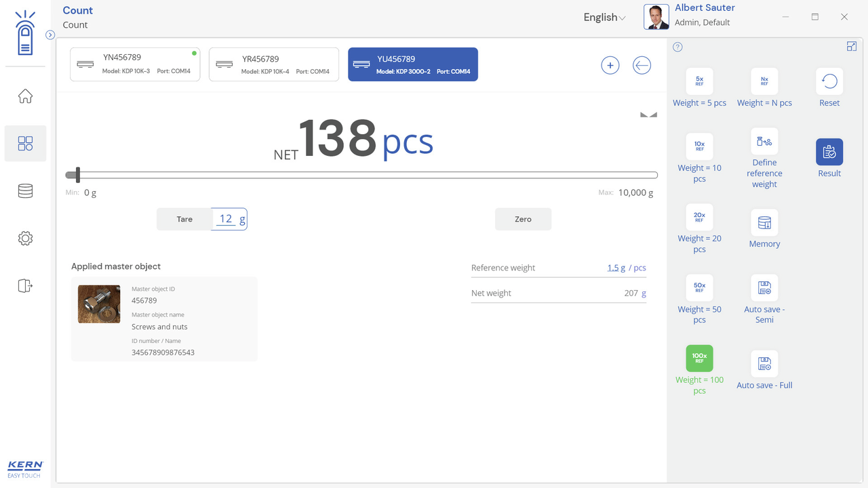Viewport: 868px width, 488px height.
Task: Open the Memory database icon
Action: click(x=764, y=223)
